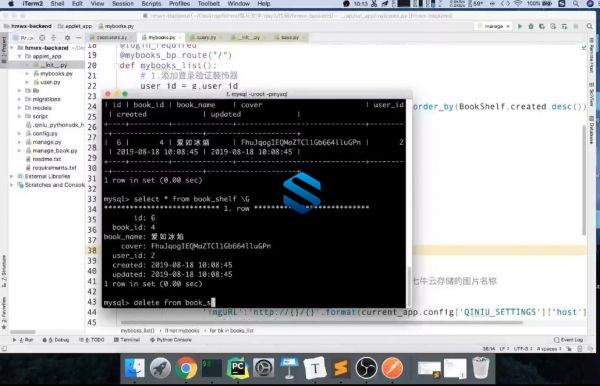Launch Finder from the dock
The height and width of the screenshot is (386, 600).
(x=134, y=368)
